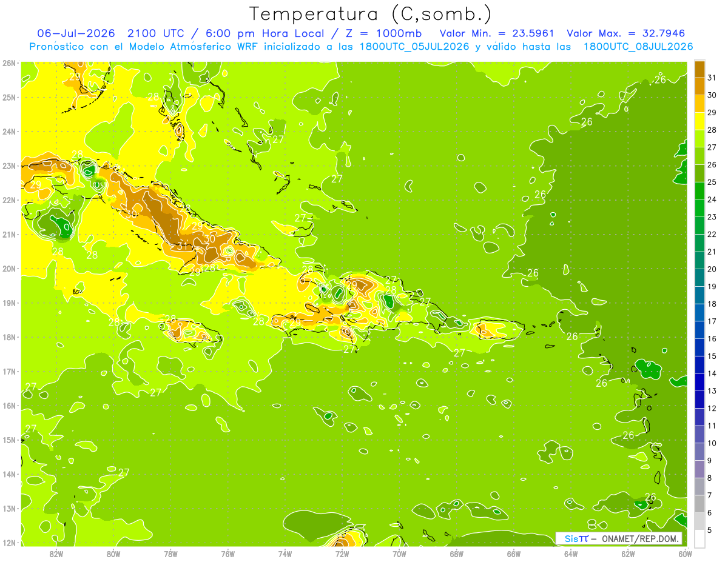Screen dimensions: 728x562
Task: Click the '12N' latitude axis label
Action: pyautogui.click(x=9, y=543)
